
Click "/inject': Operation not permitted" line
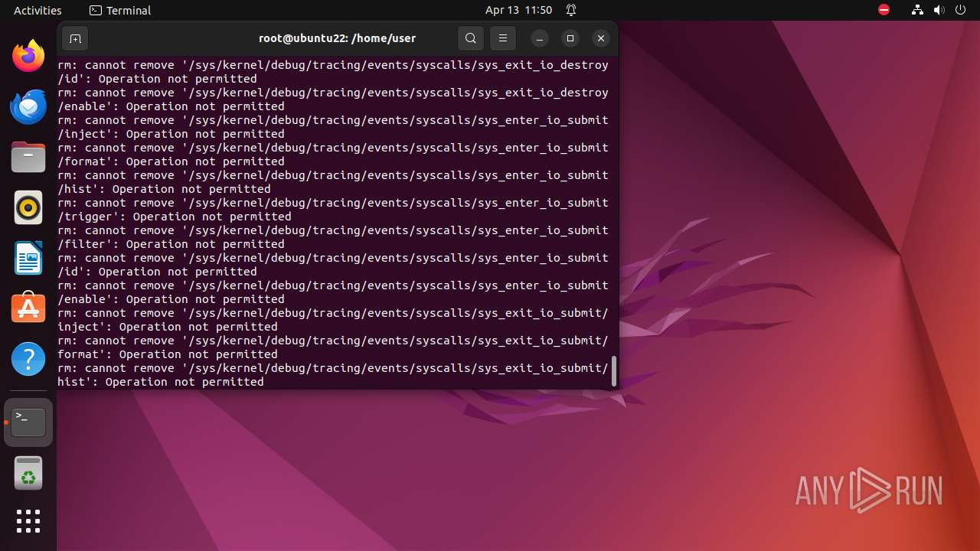[x=171, y=134]
